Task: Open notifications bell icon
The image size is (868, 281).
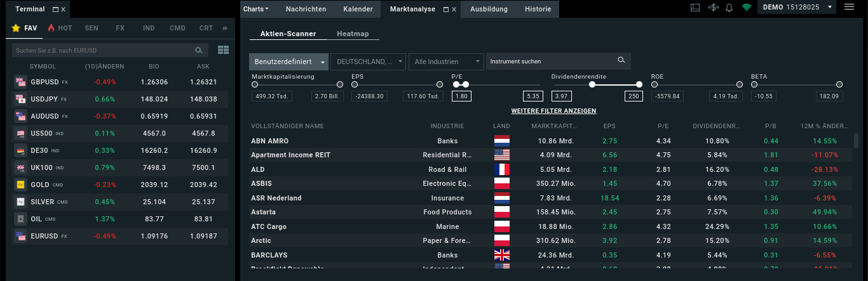Action: [729, 8]
